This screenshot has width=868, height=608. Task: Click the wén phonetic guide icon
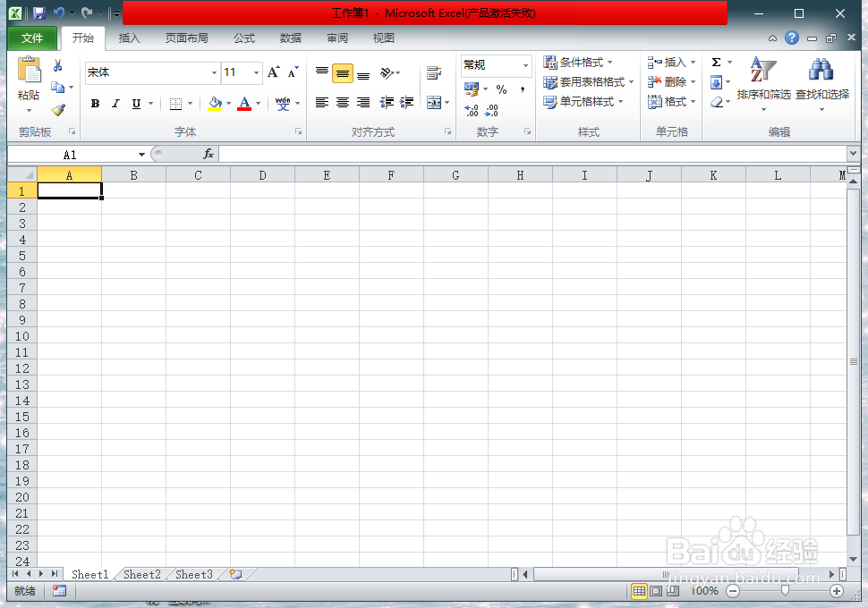(283, 104)
